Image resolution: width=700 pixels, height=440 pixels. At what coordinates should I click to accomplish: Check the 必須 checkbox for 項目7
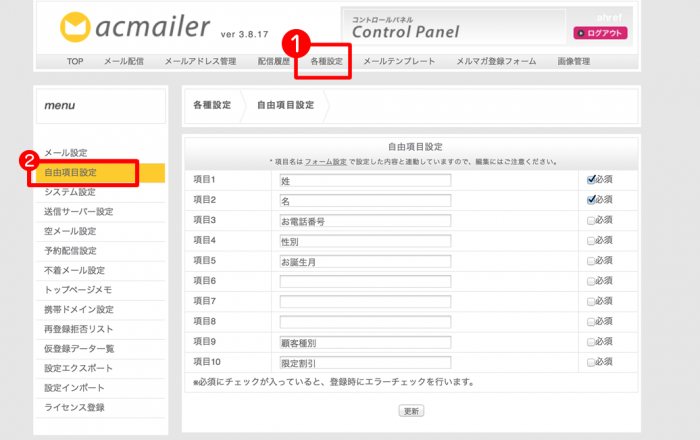591,302
